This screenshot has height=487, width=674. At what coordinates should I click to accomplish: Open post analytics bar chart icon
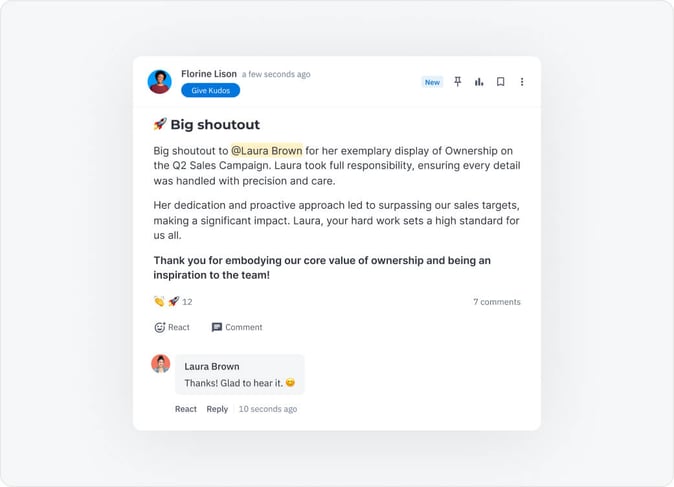(x=479, y=82)
